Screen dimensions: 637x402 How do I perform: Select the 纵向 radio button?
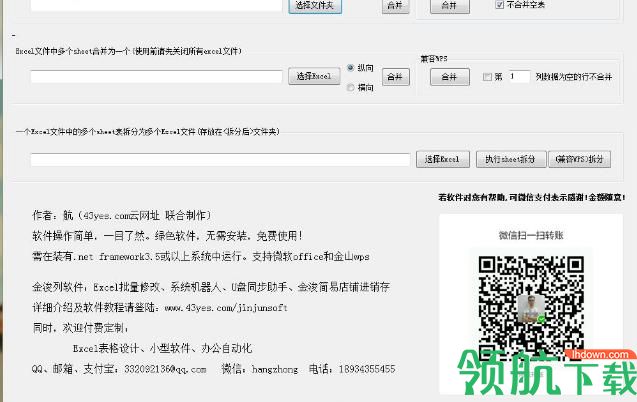[351, 68]
